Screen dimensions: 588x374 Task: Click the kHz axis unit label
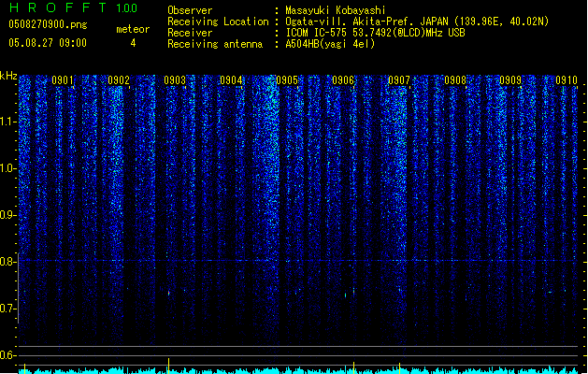coord(8,76)
